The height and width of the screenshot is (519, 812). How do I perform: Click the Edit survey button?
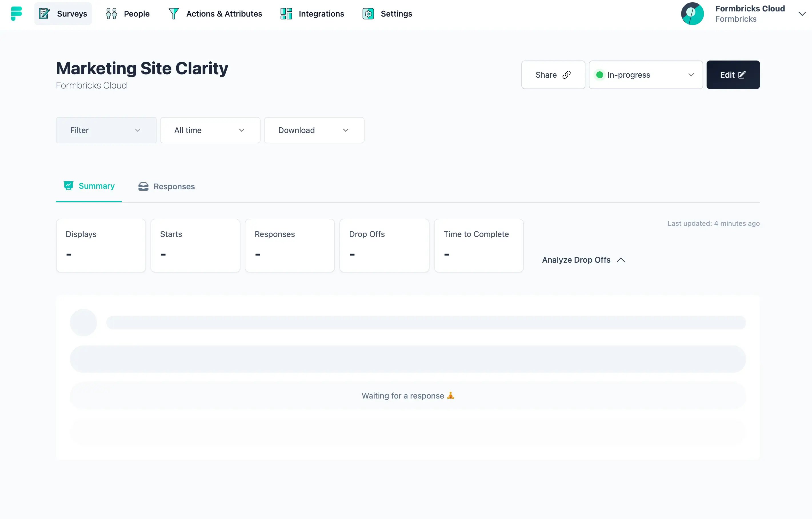733,75
